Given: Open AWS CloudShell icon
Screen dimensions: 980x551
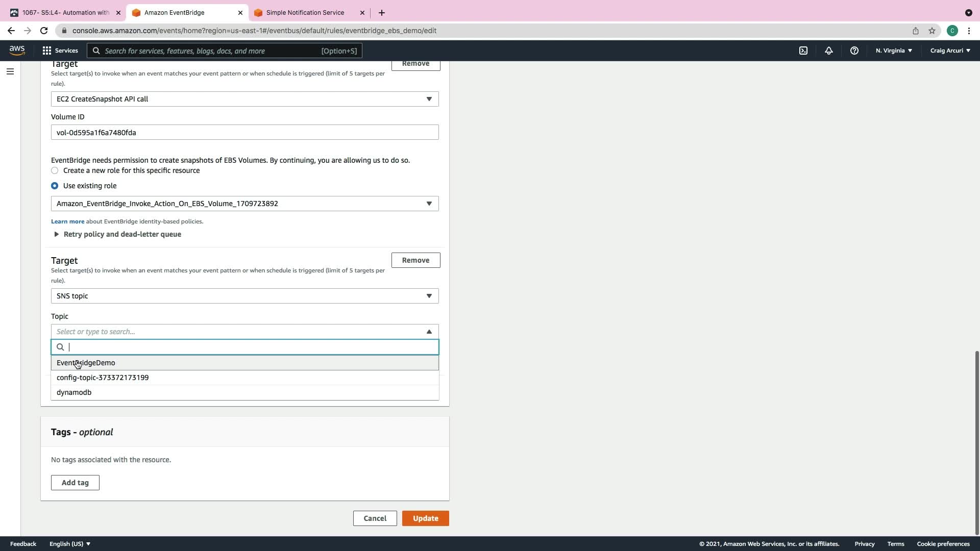Looking at the screenshot, I should [803, 51].
